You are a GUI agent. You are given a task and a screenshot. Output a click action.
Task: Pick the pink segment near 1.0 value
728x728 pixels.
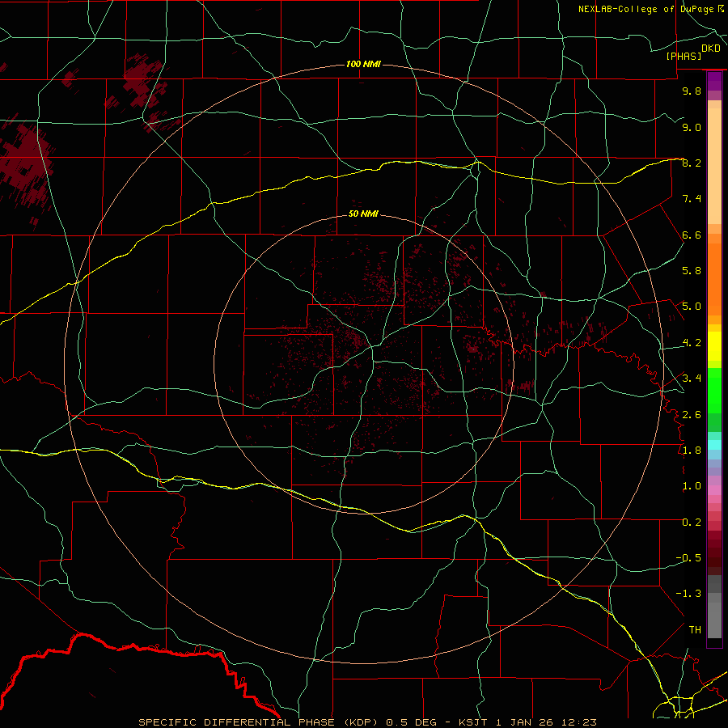714,489
